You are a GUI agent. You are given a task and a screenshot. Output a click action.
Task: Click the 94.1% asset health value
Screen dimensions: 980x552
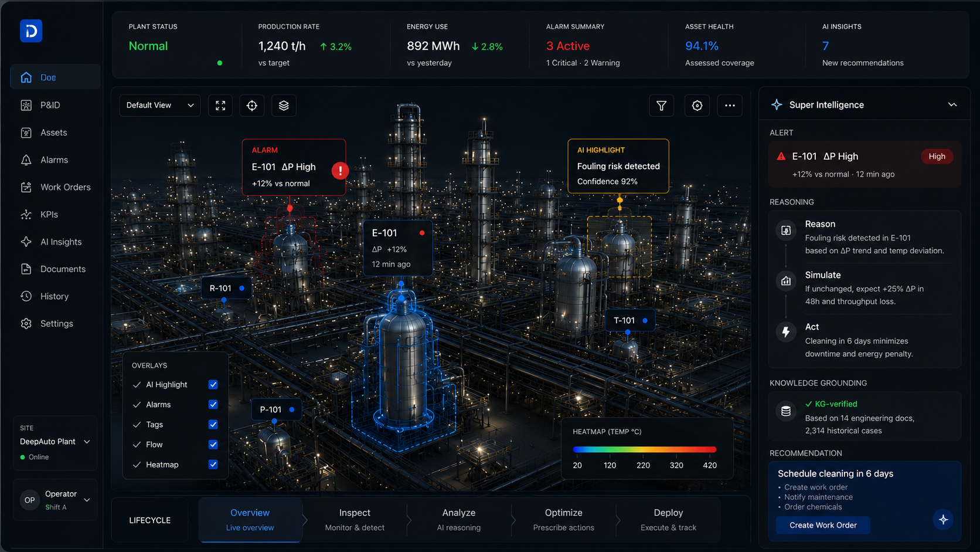click(x=702, y=46)
